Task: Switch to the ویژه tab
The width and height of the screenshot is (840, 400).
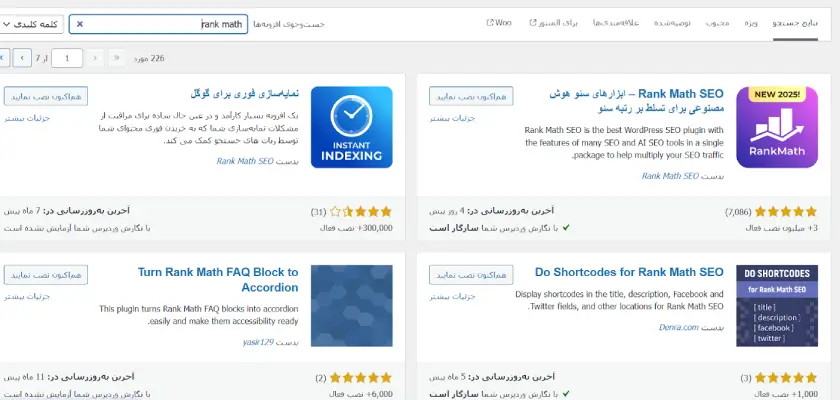Action: coord(751,24)
